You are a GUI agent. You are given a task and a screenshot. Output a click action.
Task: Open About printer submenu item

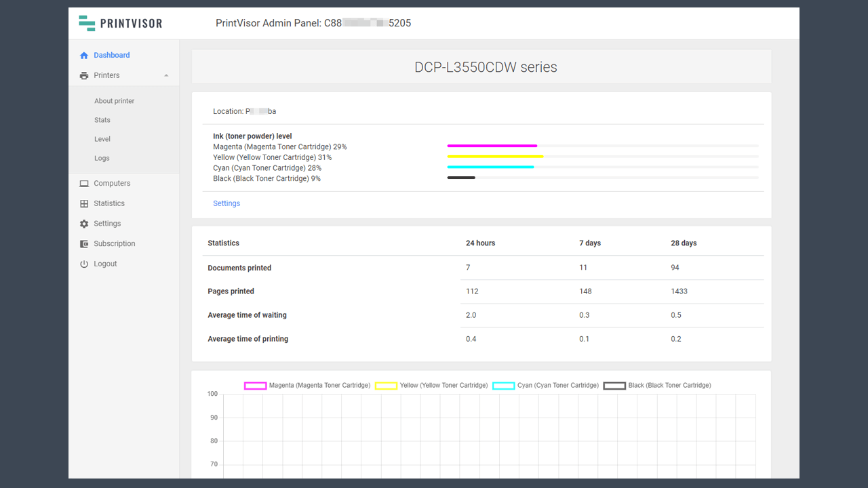(x=115, y=101)
